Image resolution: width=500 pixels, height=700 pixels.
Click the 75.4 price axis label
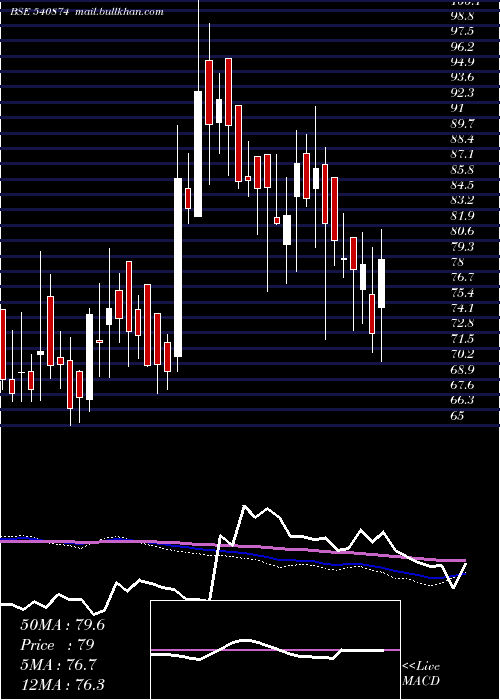tap(462, 292)
